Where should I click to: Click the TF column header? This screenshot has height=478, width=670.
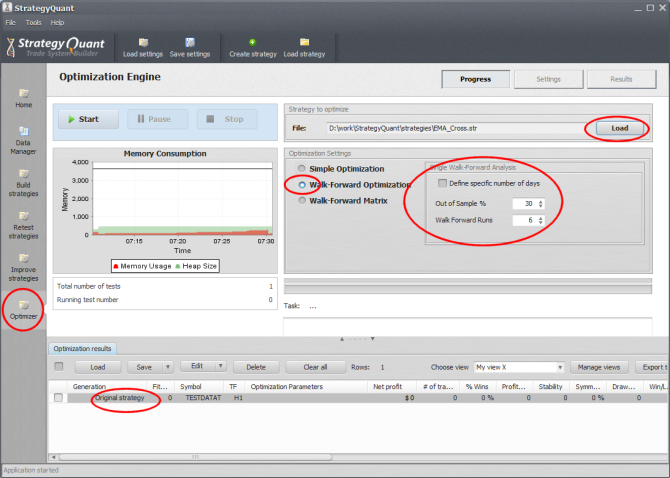(233, 387)
